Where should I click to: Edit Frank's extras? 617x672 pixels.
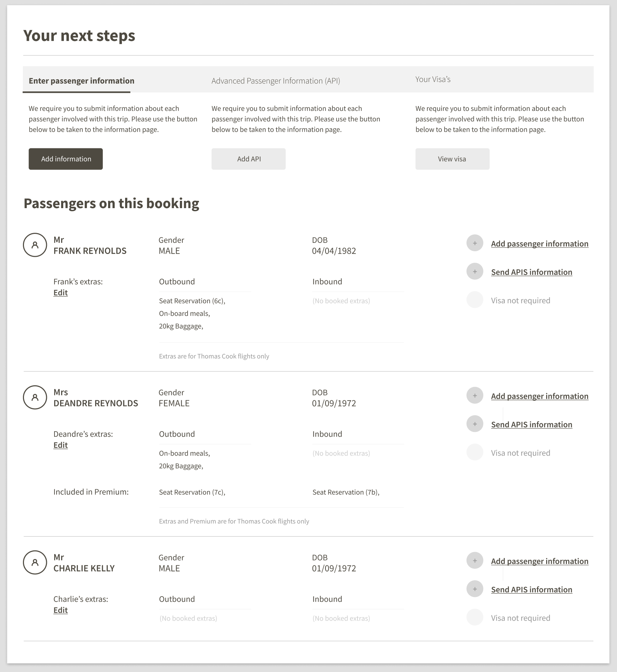click(x=60, y=293)
